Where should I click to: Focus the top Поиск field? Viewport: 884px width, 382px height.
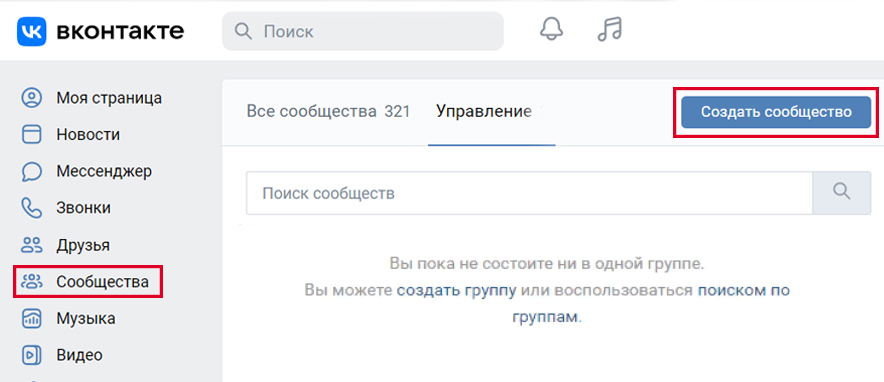point(363,31)
